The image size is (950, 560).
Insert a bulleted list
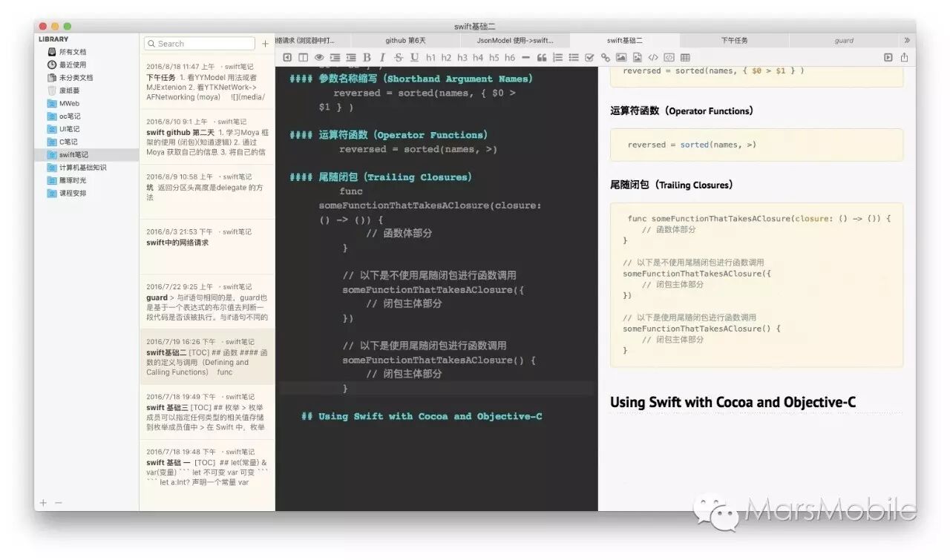pos(574,57)
